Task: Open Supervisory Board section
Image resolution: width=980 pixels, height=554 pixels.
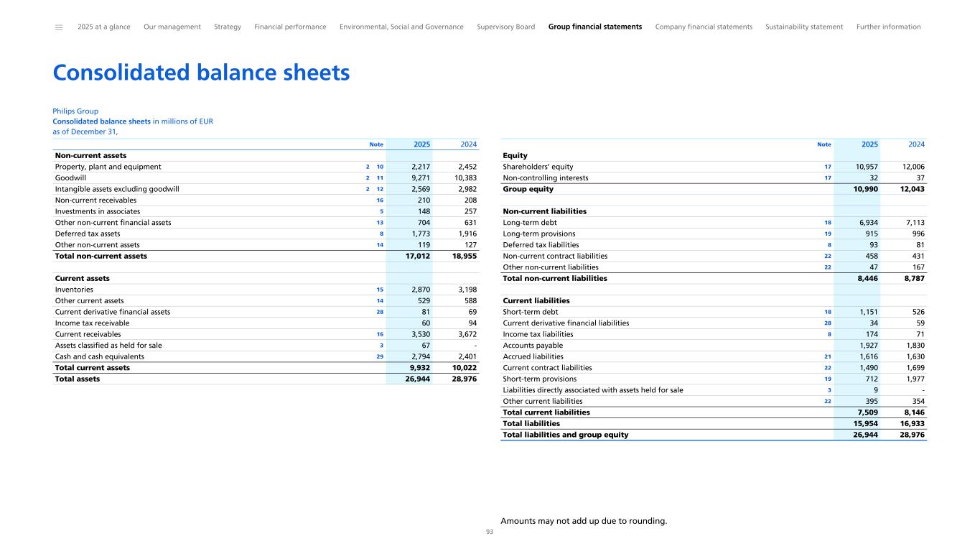Action: click(505, 27)
